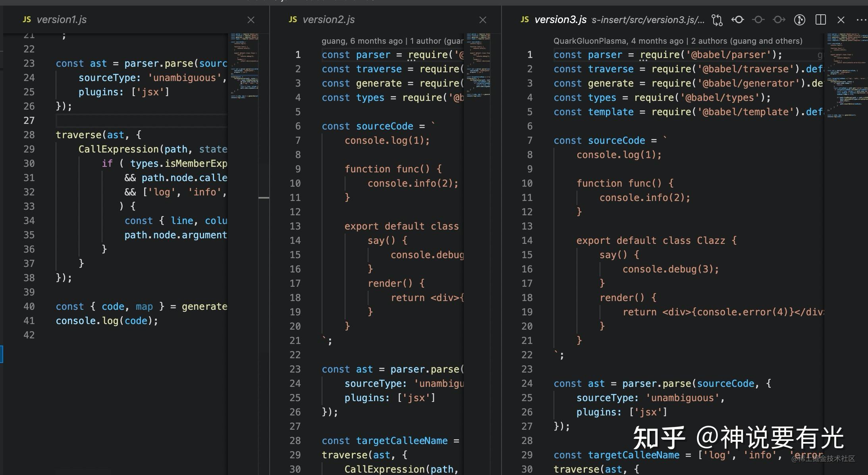This screenshot has width=868, height=475.
Task: Click the JS file icon on version3.js tab
Action: tap(525, 19)
